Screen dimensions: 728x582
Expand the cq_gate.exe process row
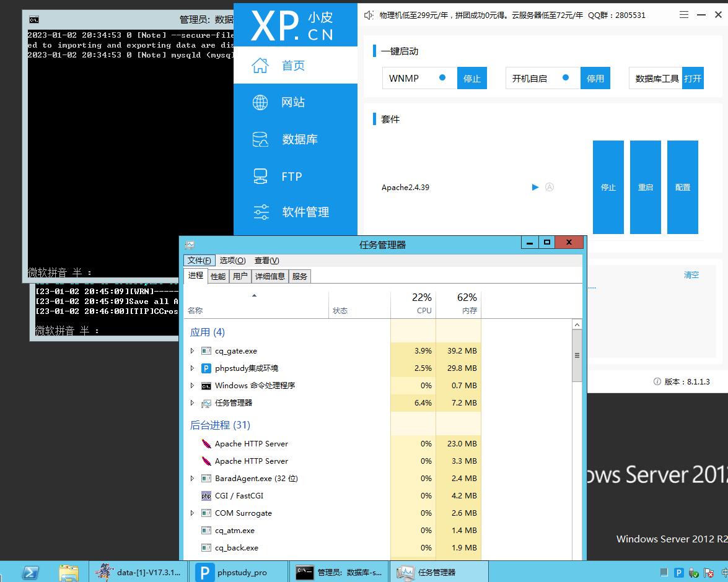tap(192, 351)
